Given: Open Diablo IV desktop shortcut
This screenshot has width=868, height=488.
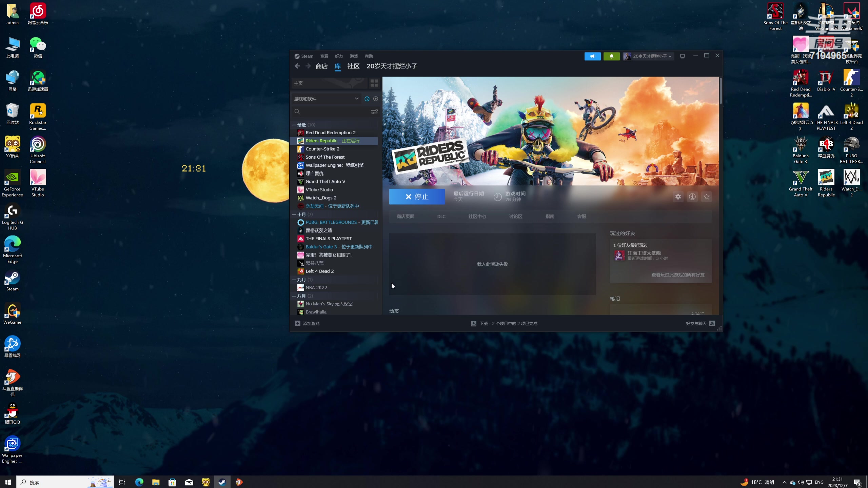Looking at the screenshot, I should coord(826,80).
